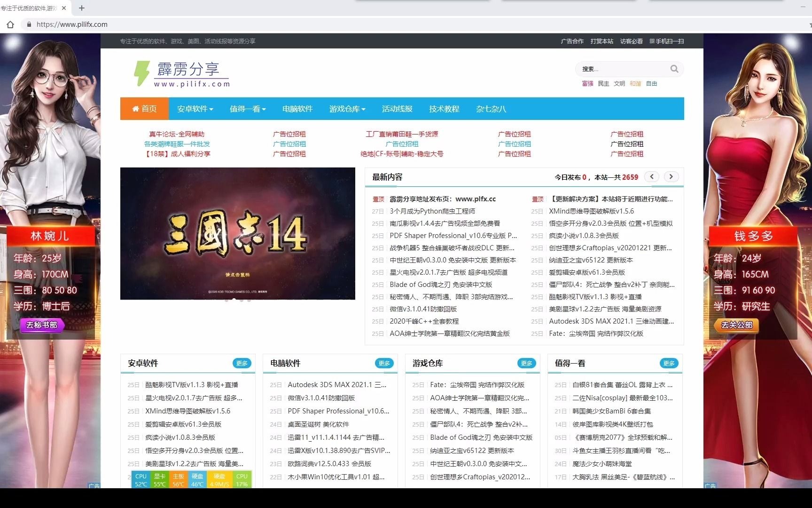Click the CPU 17% usage widget

(242, 480)
